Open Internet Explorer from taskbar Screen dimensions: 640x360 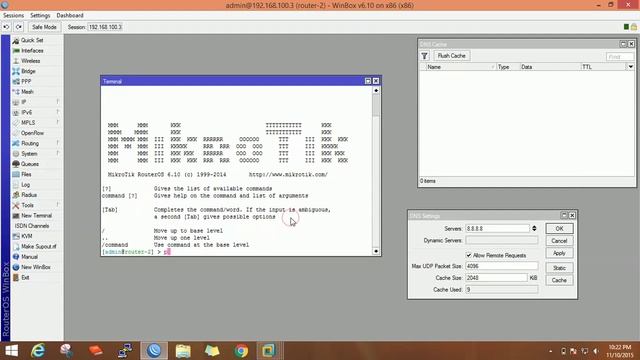point(38,351)
